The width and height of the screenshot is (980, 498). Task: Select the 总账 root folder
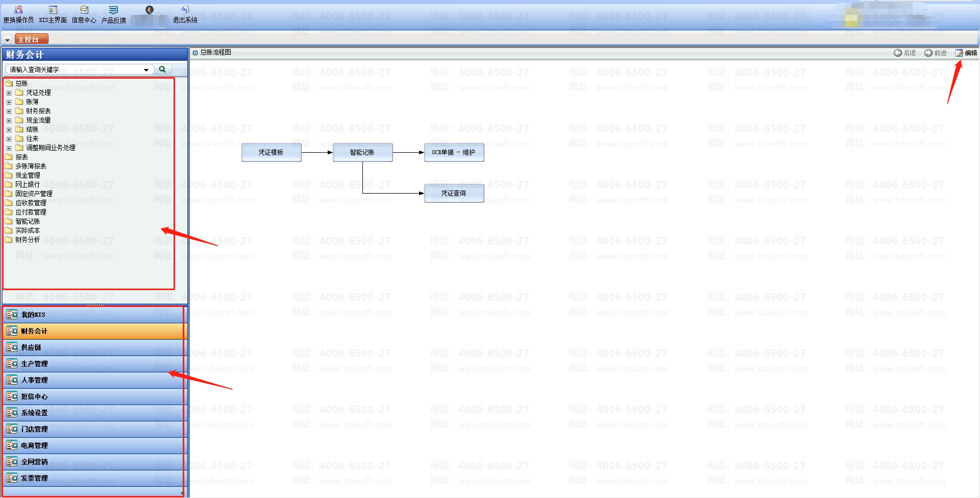[21, 83]
